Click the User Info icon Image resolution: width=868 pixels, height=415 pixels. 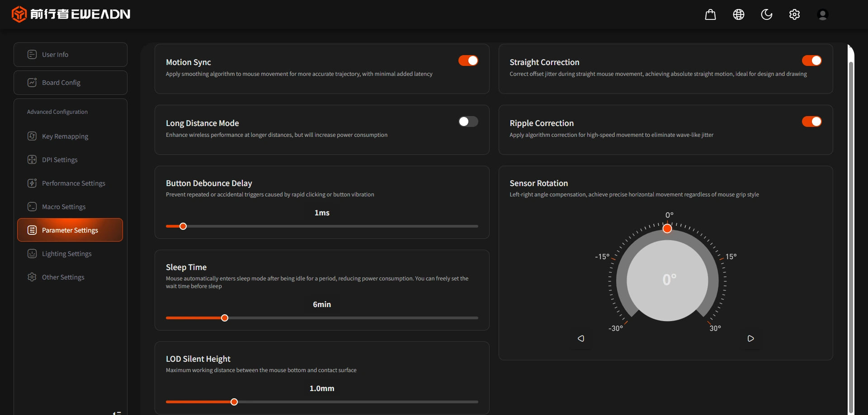(32, 55)
